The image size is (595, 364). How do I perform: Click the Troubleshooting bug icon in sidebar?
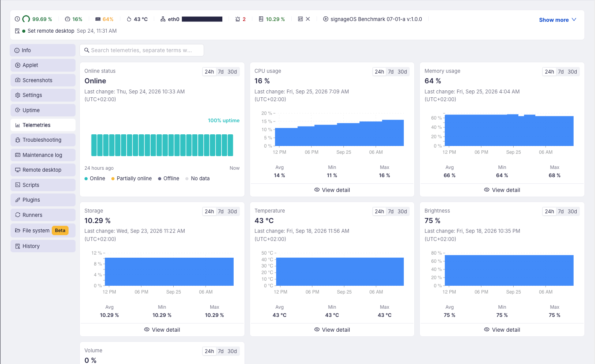click(18, 140)
